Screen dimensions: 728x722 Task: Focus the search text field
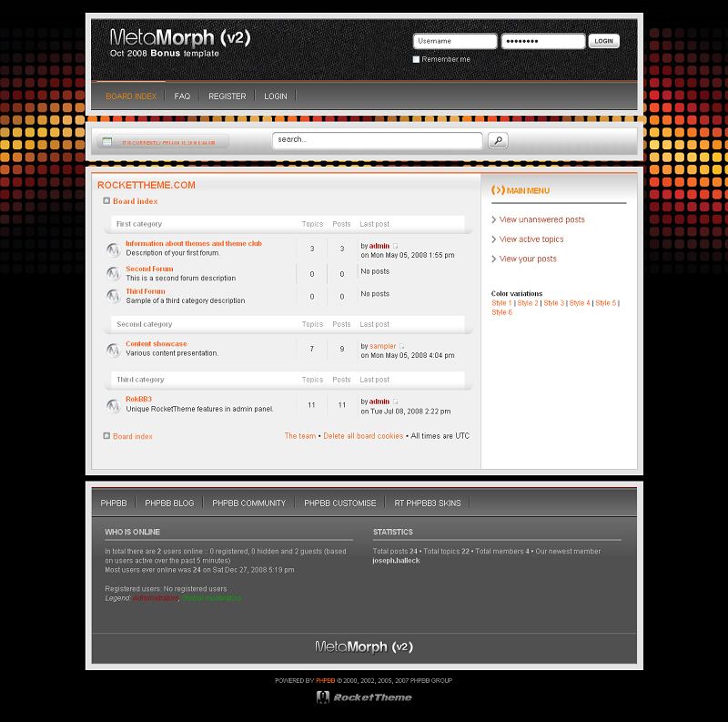pyautogui.click(x=378, y=140)
